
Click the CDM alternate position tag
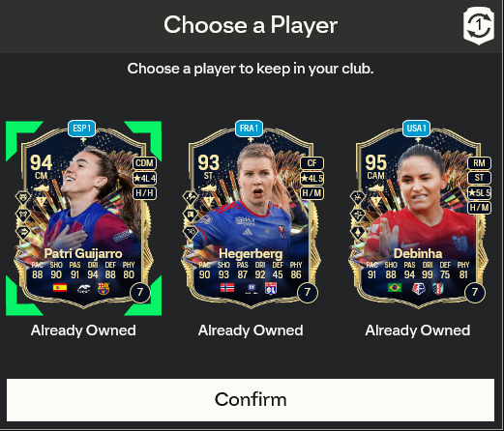pyautogui.click(x=144, y=163)
